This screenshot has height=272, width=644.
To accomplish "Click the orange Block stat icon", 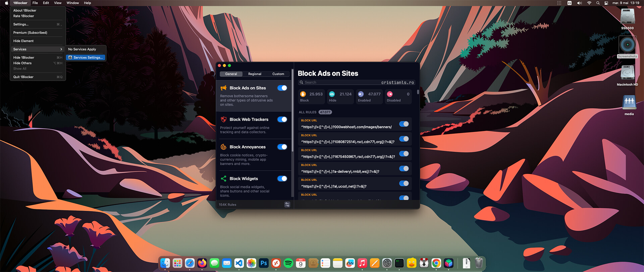I will [303, 94].
